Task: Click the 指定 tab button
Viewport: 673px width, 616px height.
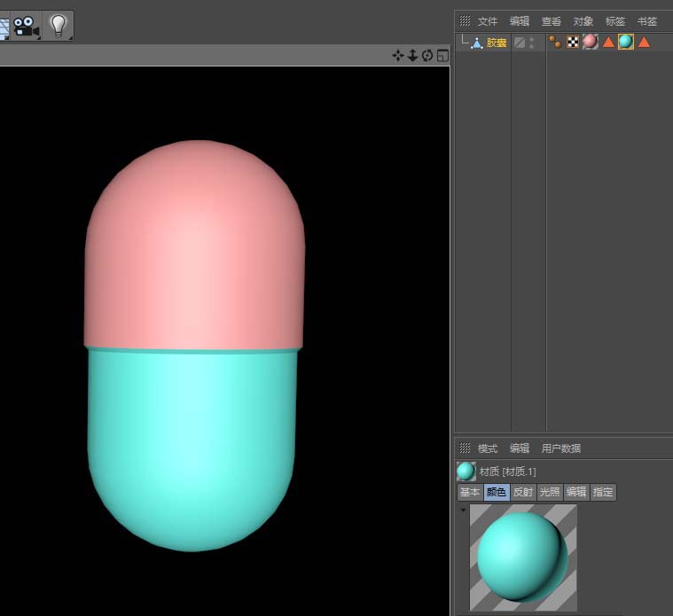Action: coord(603,492)
